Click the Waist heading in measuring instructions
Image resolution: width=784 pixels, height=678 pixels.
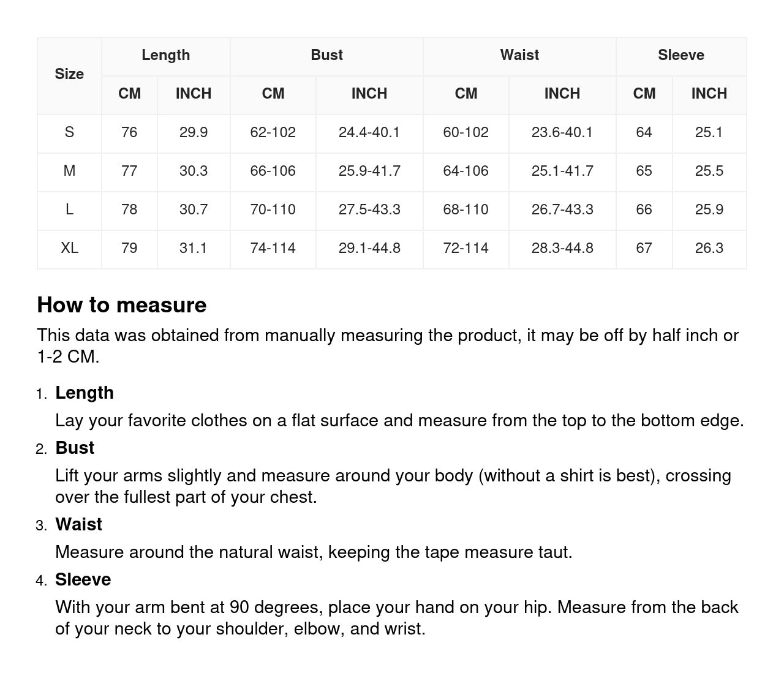78,524
